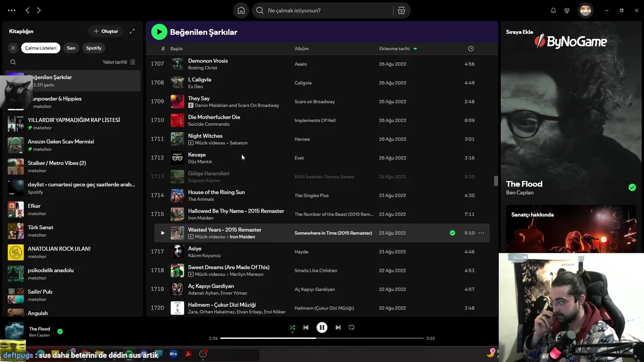Open Marilyn Manson artist link
This screenshot has width=644, height=362.
(246, 275)
